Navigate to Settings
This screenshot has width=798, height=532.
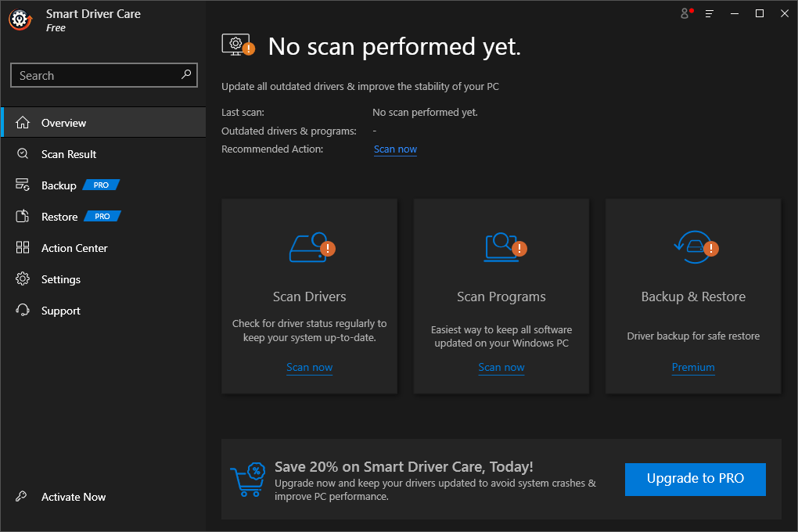coord(104,279)
